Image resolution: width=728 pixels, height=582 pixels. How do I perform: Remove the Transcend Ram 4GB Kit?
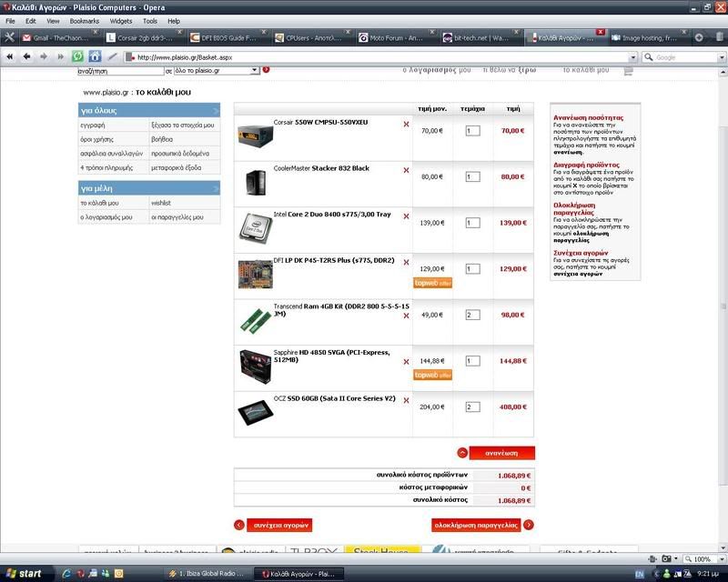pyautogui.click(x=406, y=316)
